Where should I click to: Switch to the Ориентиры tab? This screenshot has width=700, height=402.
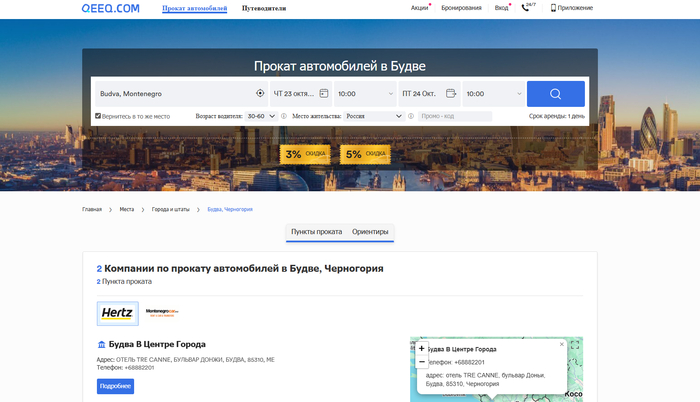click(x=370, y=232)
